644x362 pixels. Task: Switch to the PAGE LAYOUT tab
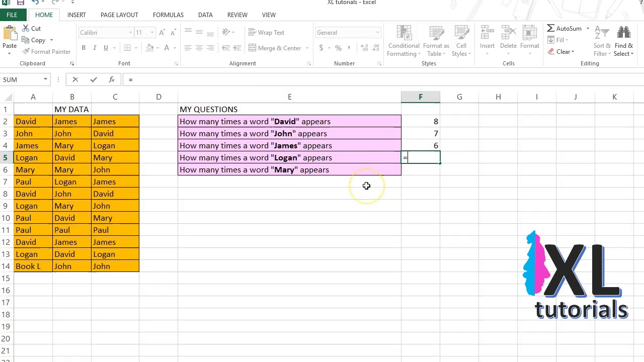pyautogui.click(x=119, y=15)
